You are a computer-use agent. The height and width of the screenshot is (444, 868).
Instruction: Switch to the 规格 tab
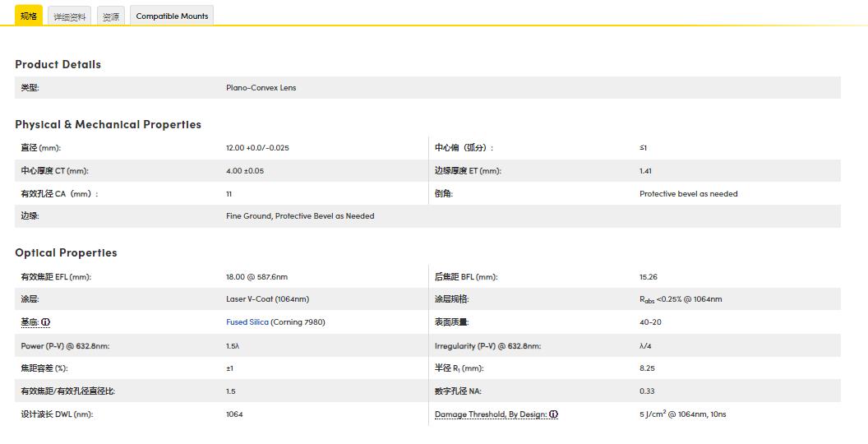point(29,16)
